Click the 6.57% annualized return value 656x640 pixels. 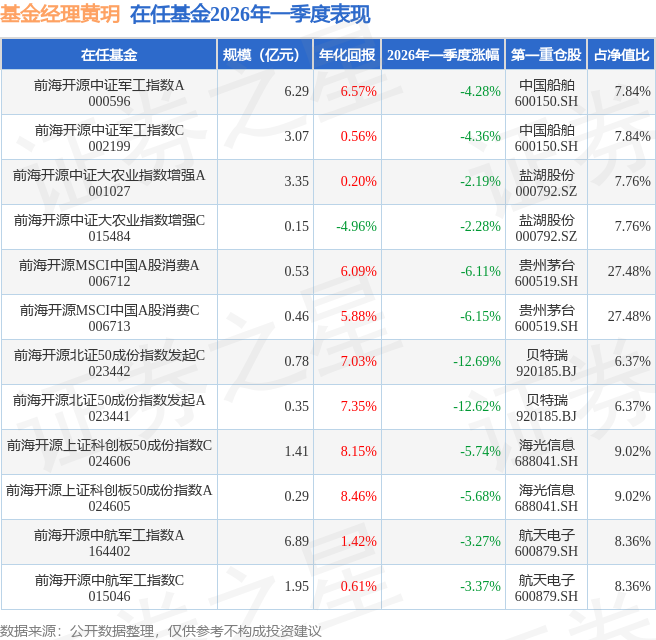359,91
